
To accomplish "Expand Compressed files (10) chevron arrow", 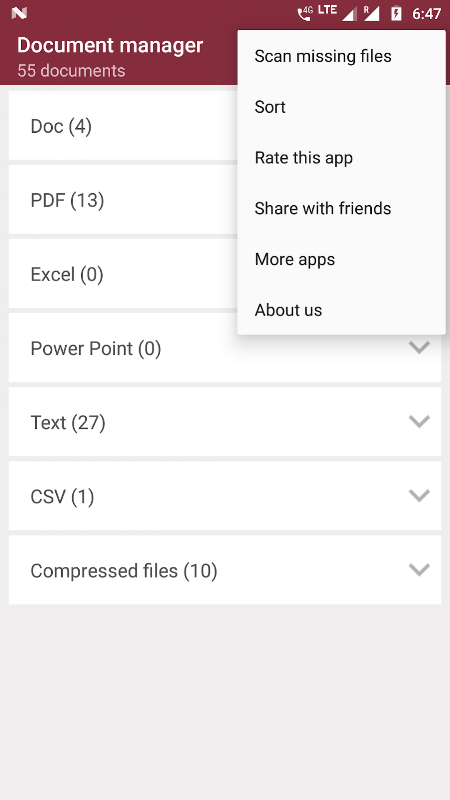I will [419, 570].
